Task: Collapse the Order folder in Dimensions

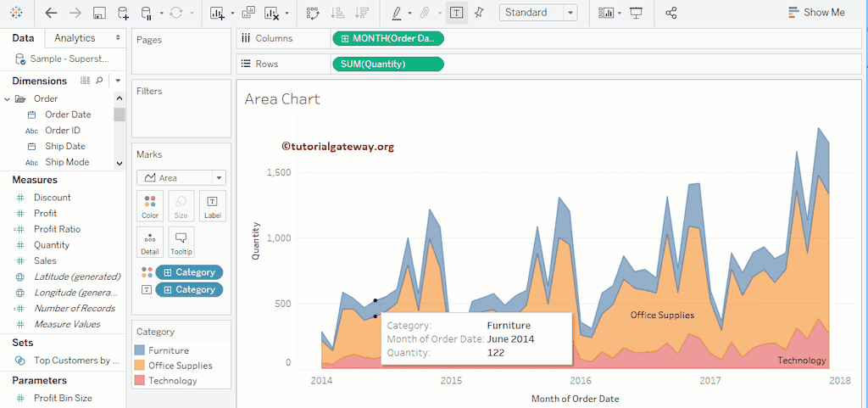Action: click(x=8, y=98)
